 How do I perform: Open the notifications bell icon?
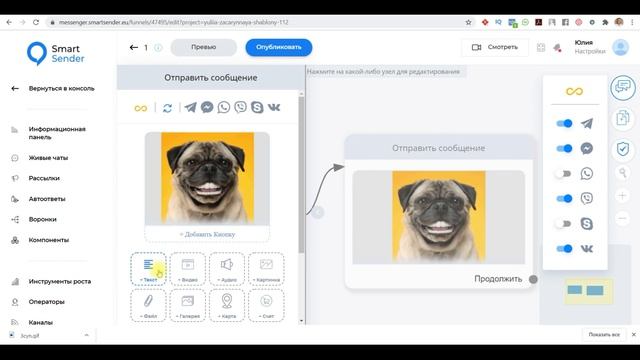(x=557, y=48)
